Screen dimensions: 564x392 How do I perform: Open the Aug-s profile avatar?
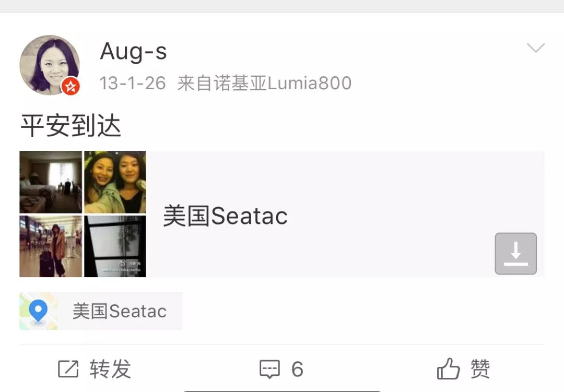pos(50,65)
